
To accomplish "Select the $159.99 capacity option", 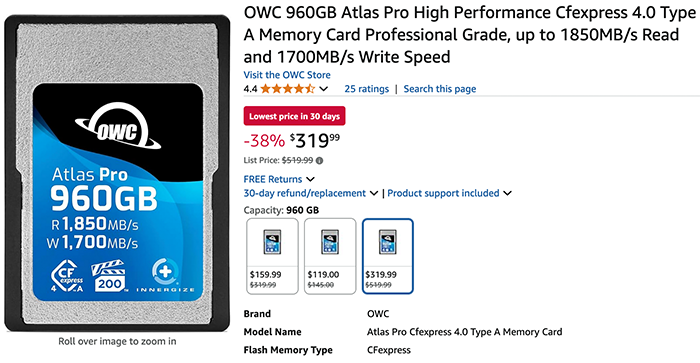I will point(272,256).
